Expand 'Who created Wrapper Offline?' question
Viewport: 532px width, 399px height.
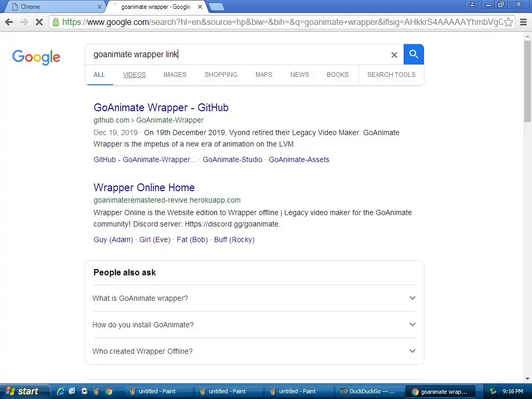point(254,351)
